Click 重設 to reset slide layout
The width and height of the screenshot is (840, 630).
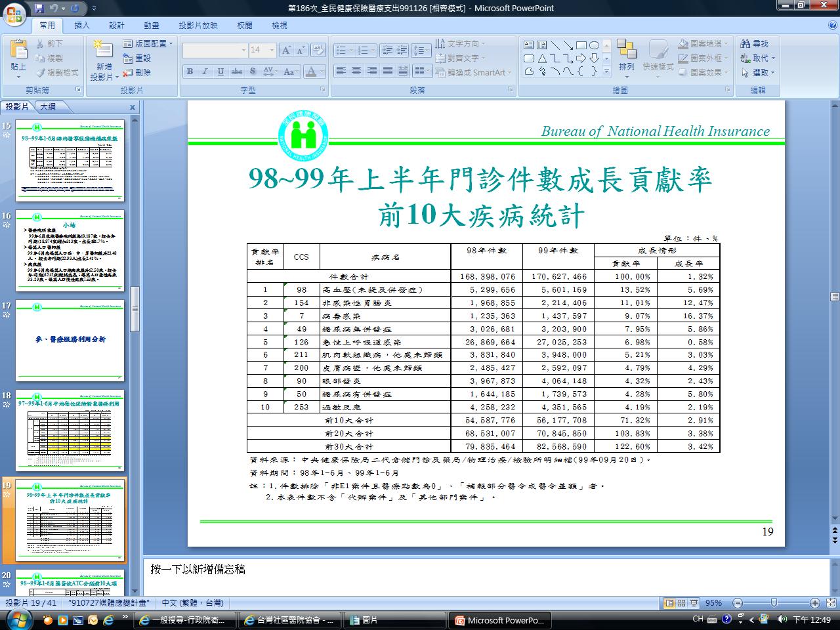[x=136, y=58]
